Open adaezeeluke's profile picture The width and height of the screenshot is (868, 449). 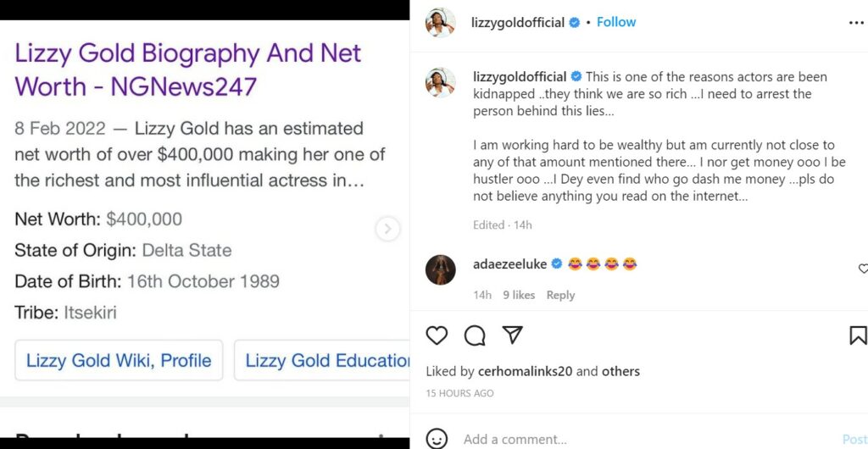[x=440, y=269]
